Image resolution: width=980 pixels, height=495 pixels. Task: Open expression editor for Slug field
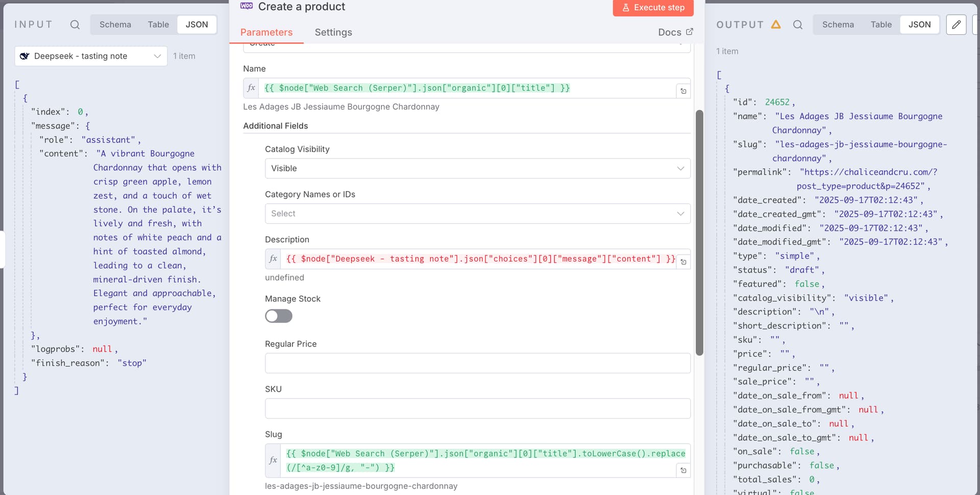click(x=683, y=470)
